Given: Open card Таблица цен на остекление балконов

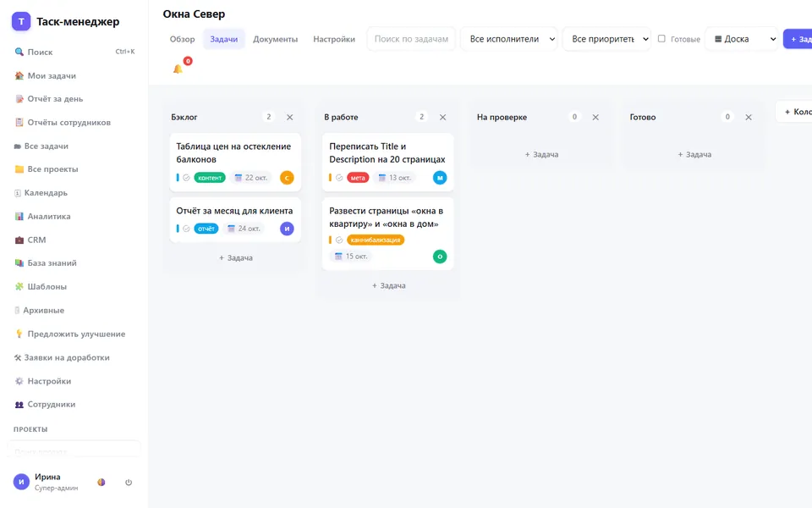Looking at the screenshot, I should click(x=236, y=163).
